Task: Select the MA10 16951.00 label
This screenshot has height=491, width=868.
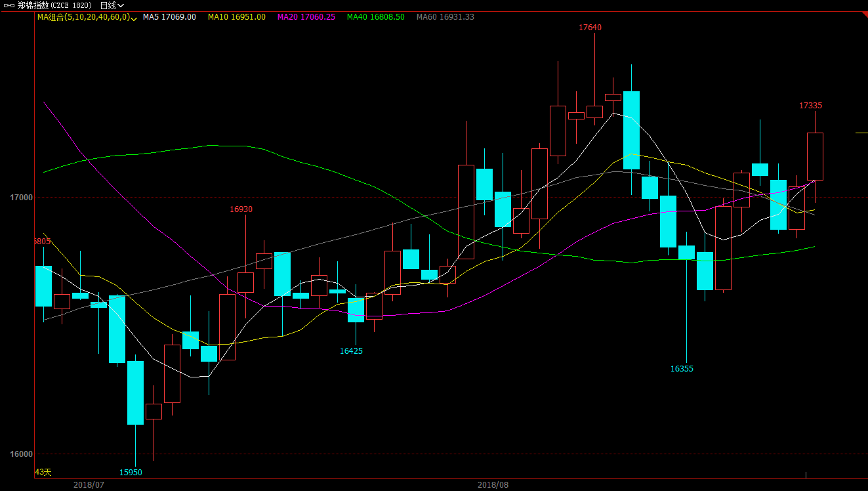Action: click(x=237, y=17)
